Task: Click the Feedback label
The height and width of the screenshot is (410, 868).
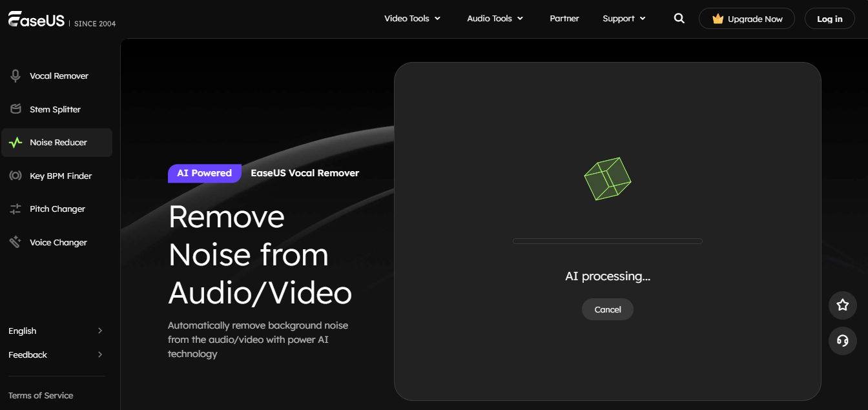Action: tap(28, 354)
